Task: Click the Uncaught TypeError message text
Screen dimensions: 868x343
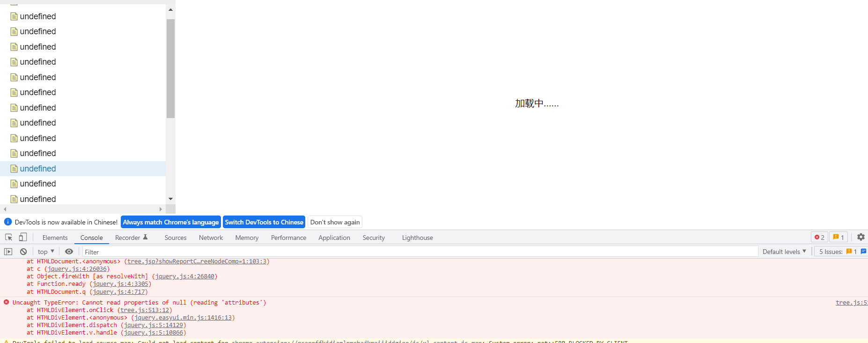Action: pos(139,303)
